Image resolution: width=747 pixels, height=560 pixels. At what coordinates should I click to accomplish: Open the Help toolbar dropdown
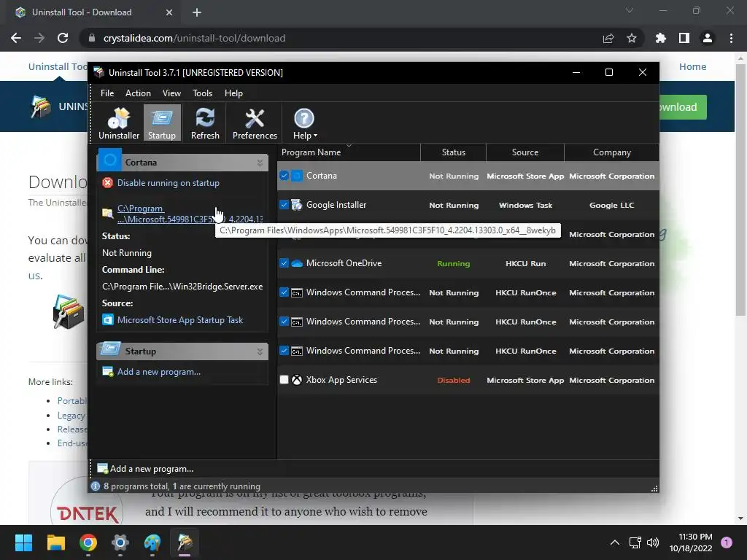304,123
